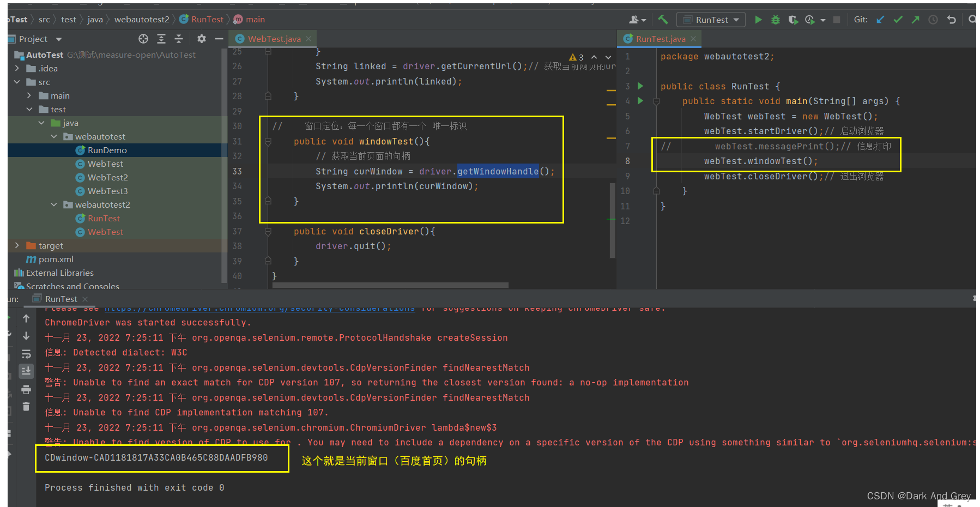Select WebTest3 in the project tree
The width and height of the screenshot is (980, 507).
107,191
